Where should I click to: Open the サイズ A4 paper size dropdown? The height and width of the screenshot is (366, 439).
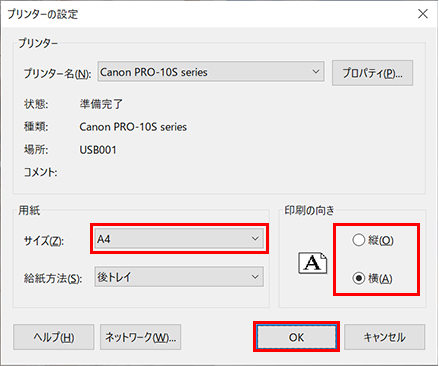point(179,239)
